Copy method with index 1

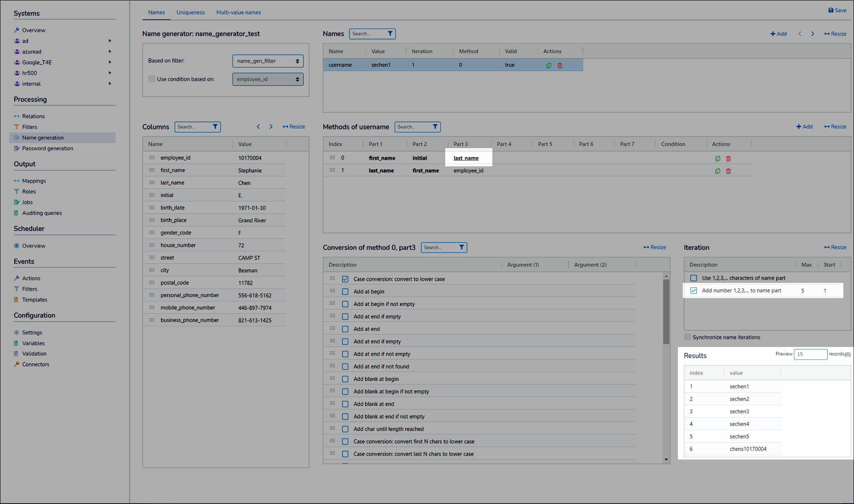[x=717, y=171]
